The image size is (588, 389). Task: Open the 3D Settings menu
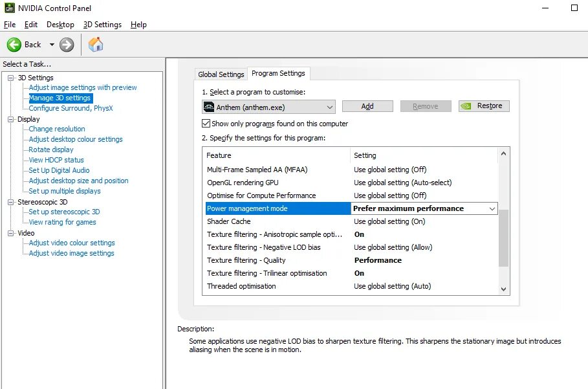[102, 25]
